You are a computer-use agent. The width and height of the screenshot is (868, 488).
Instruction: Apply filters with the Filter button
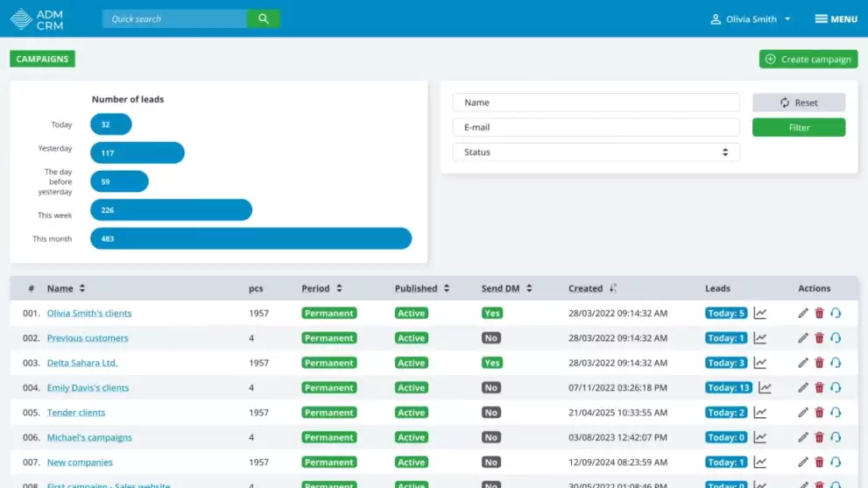click(x=798, y=127)
